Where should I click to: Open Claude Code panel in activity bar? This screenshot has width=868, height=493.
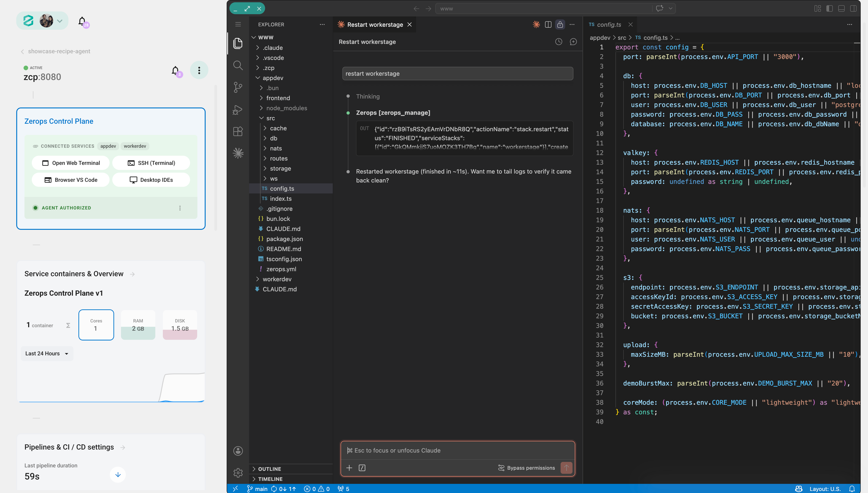(x=238, y=153)
